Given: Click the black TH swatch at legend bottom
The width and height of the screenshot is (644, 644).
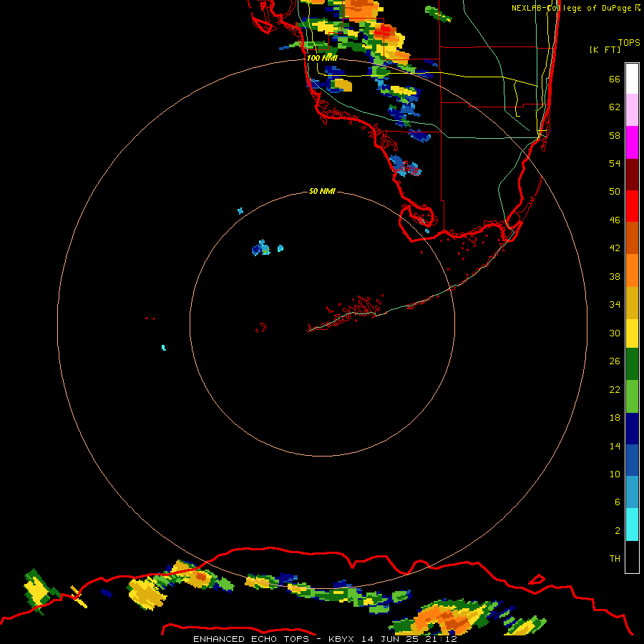Looking at the screenshot, I should [632, 557].
